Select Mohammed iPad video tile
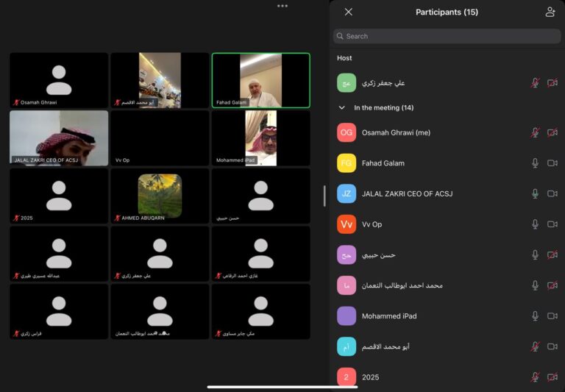565x392 pixels. pos(260,138)
